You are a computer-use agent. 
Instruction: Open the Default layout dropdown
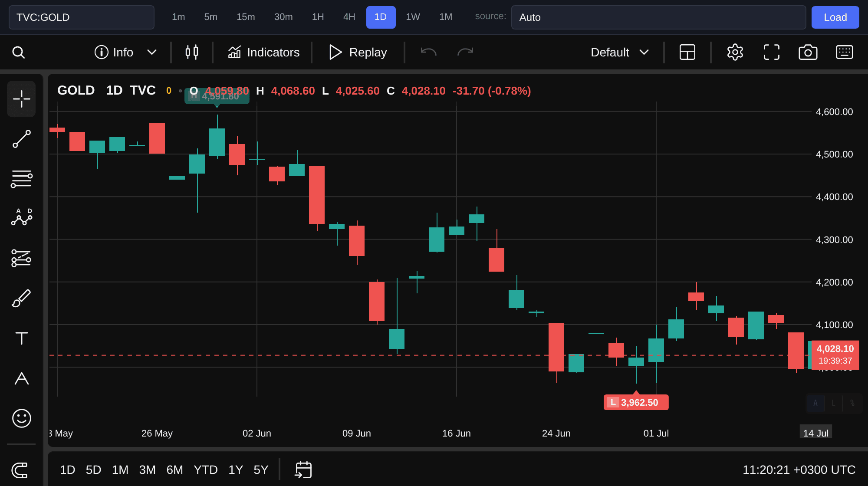point(620,53)
